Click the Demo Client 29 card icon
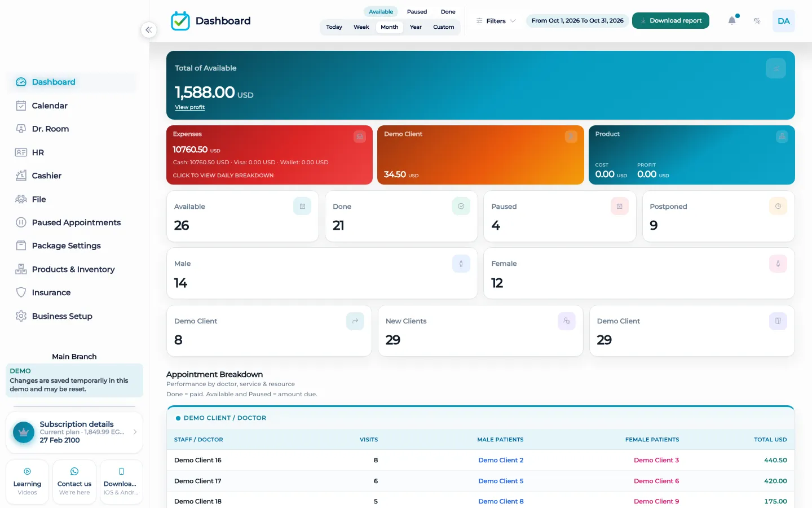 click(x=778, y=321)
